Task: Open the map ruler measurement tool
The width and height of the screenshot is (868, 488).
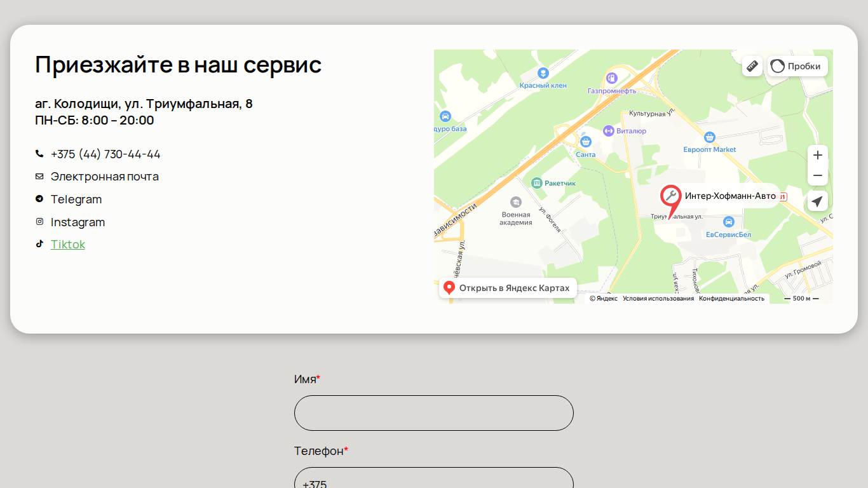Action: click(752, 66)
